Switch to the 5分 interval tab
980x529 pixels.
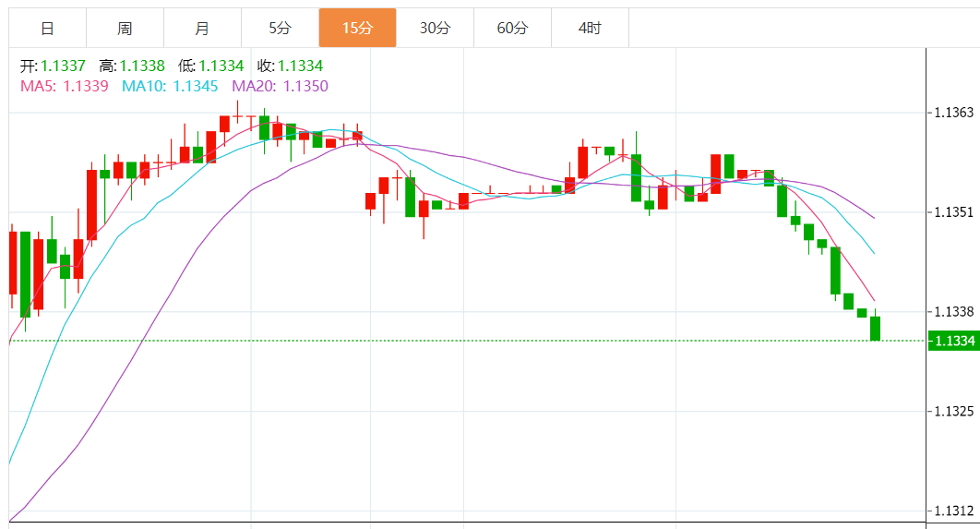click(x=280, y=29)
